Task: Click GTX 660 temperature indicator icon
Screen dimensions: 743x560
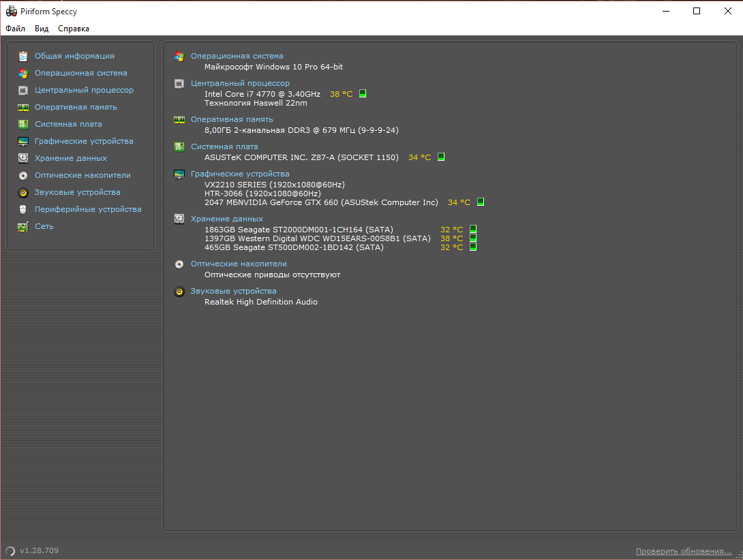Action: tap(481, 202)
